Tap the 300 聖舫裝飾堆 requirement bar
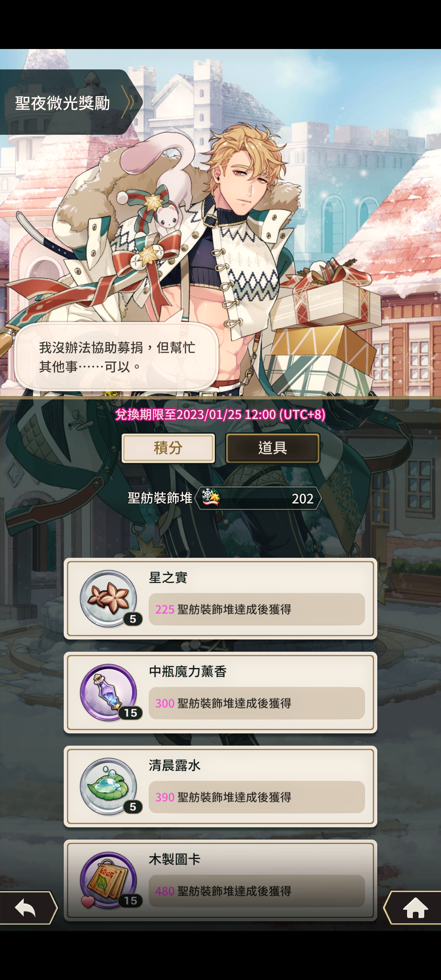 pos(256,703)
